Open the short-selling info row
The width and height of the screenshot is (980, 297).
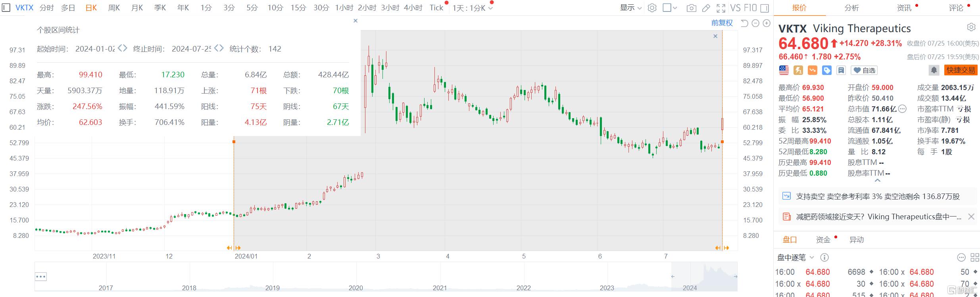coord(877,196)
